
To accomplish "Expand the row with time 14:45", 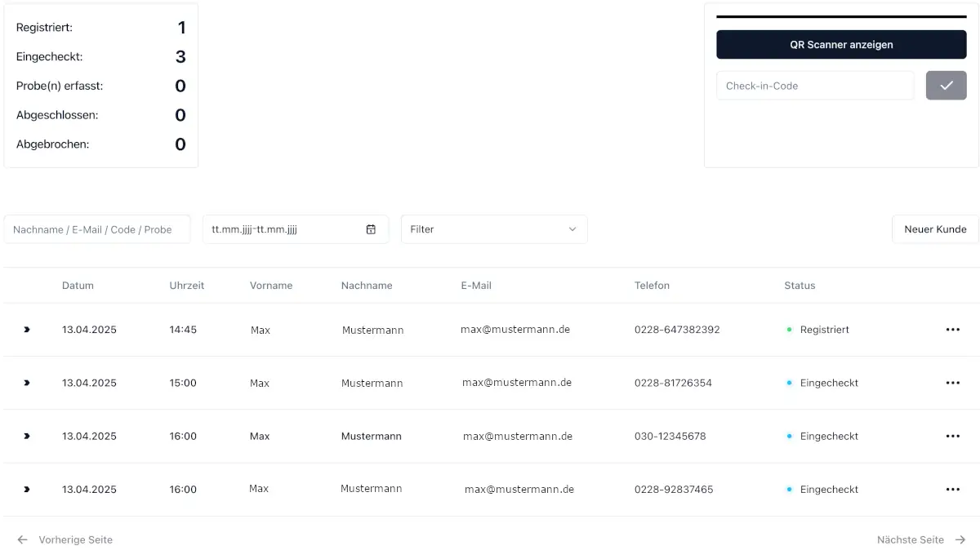I will click(x=26, y=330).
